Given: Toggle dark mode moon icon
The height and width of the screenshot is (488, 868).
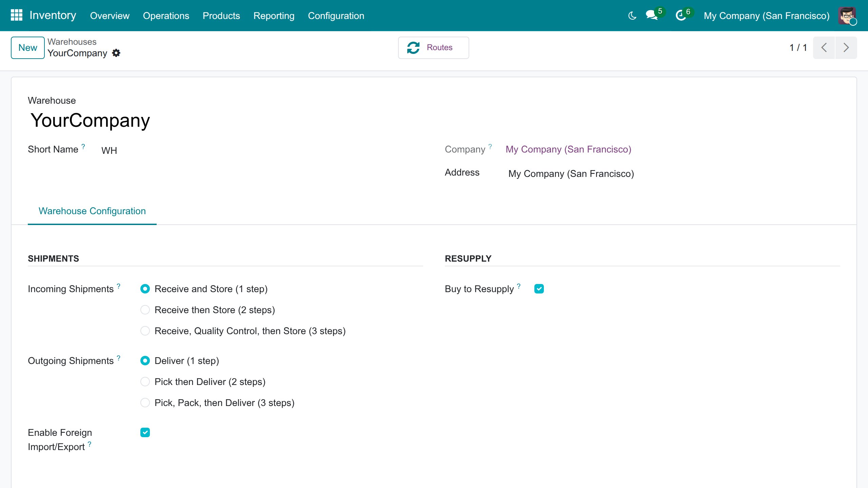Looking at the screenshot, I should point(632,16).
